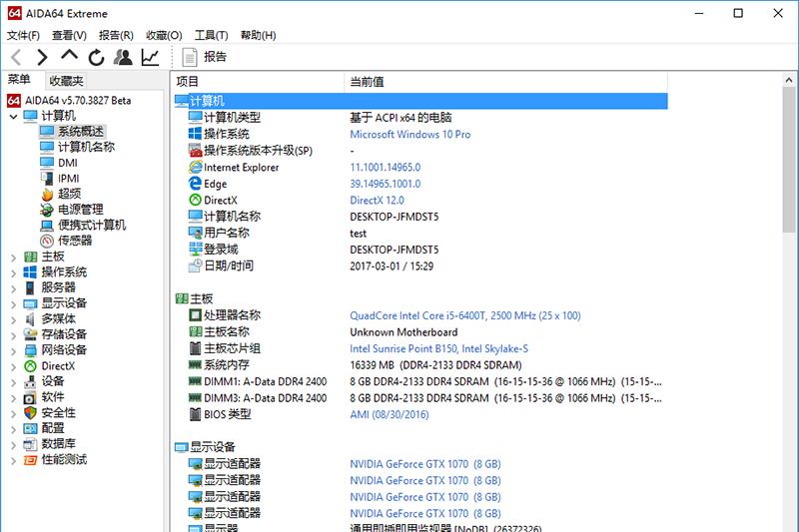Screen dimensions: 799x532
Task: Click the Back navigation arrow in toolbar
Action: [16, 57]
